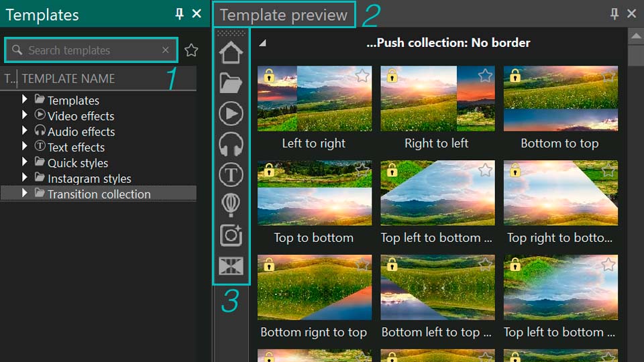Select Video effects in the tree
Viewport: 644px width, 362px height.
click(x=80, y=116)
